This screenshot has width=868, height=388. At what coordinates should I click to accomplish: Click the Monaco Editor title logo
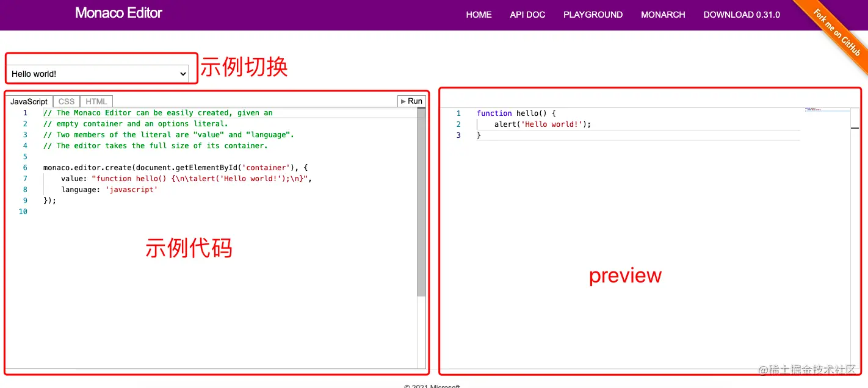(119, 13)
